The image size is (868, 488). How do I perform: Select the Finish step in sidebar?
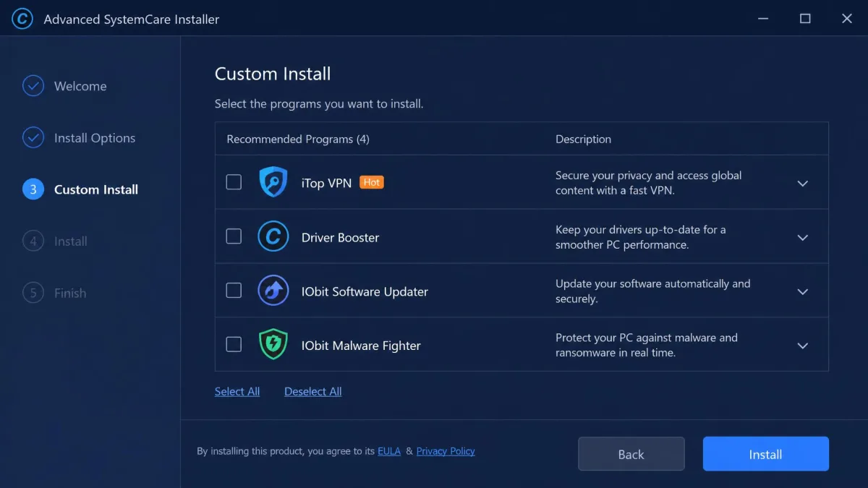[70, 293]
